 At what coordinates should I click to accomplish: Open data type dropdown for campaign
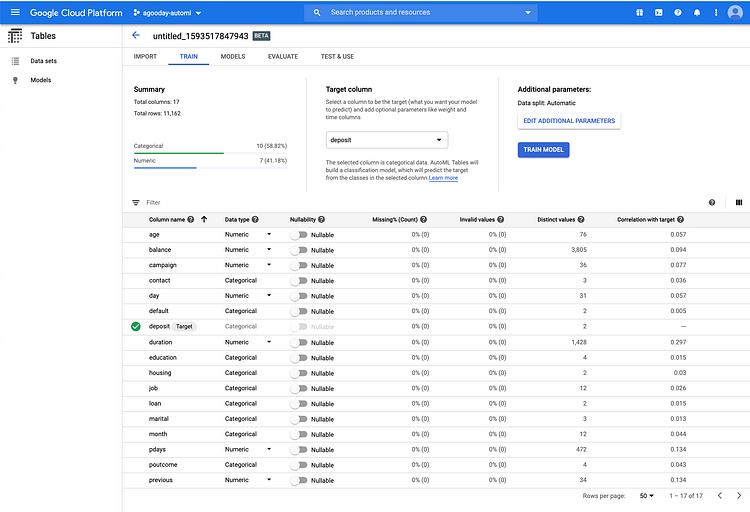(269, 265)
